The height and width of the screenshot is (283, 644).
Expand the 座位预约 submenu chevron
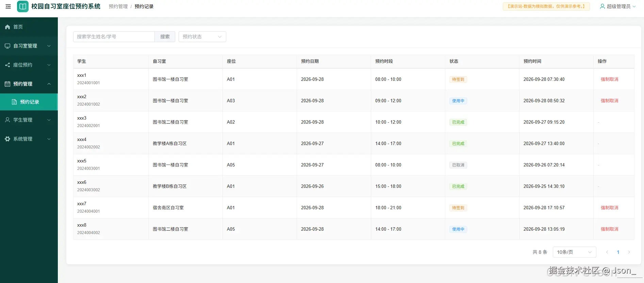click(x=49, y=65)
